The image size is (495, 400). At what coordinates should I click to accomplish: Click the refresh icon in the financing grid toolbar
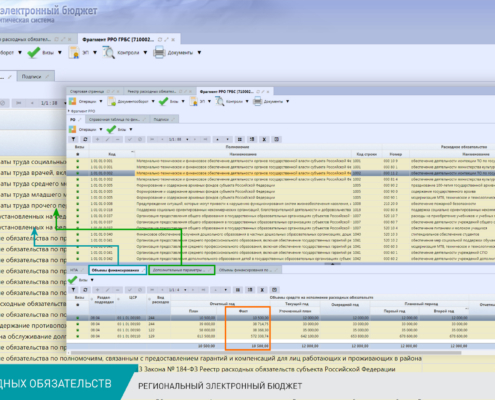coord(85,290)
